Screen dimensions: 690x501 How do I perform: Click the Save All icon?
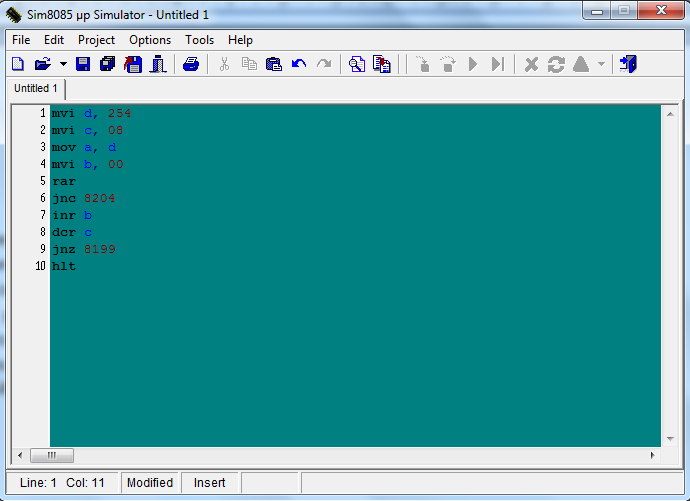click(107, 64)
